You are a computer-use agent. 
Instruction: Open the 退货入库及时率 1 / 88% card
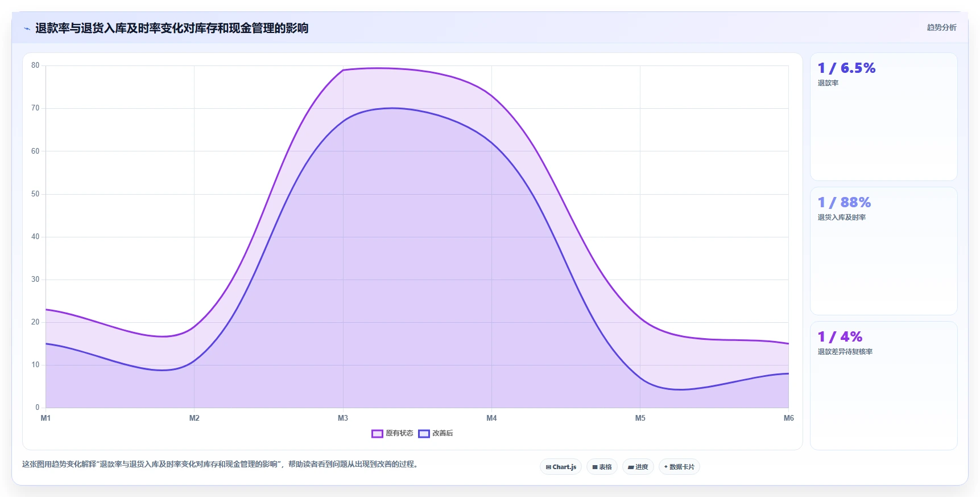pos(884,251)
